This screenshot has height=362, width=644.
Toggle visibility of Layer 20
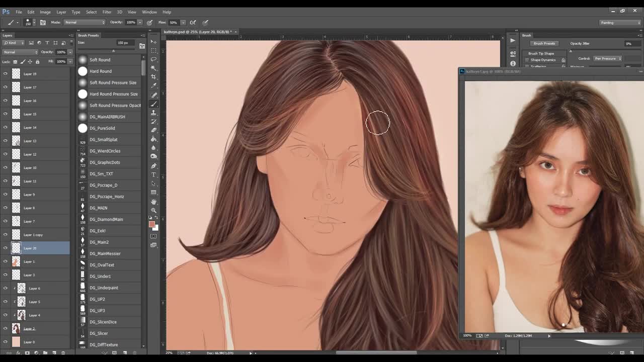coord(6,248)
